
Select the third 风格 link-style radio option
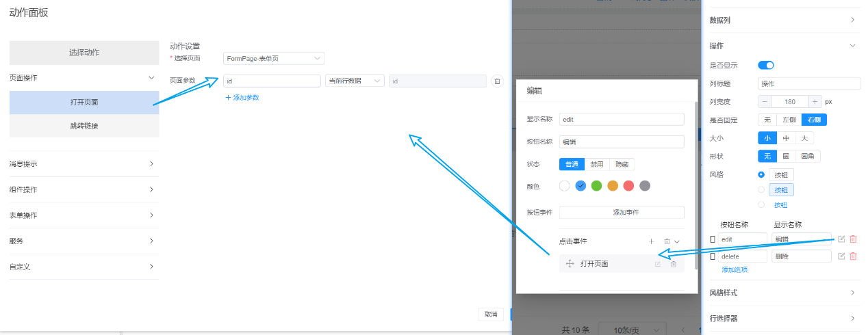tap(761, 204)
